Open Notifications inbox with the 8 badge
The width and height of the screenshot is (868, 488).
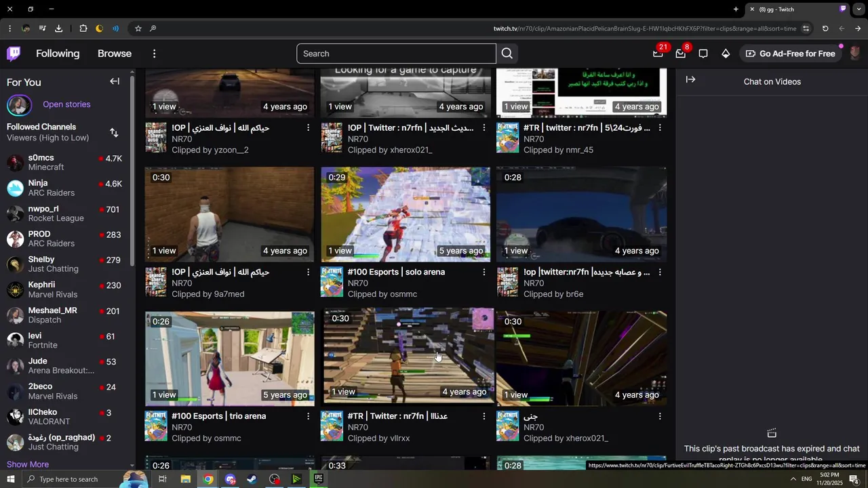681,54
